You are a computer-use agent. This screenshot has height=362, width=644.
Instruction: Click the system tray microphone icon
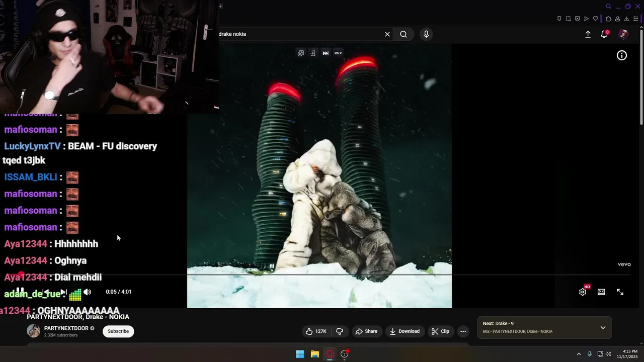pyautogui.click(x=590, y=354)
